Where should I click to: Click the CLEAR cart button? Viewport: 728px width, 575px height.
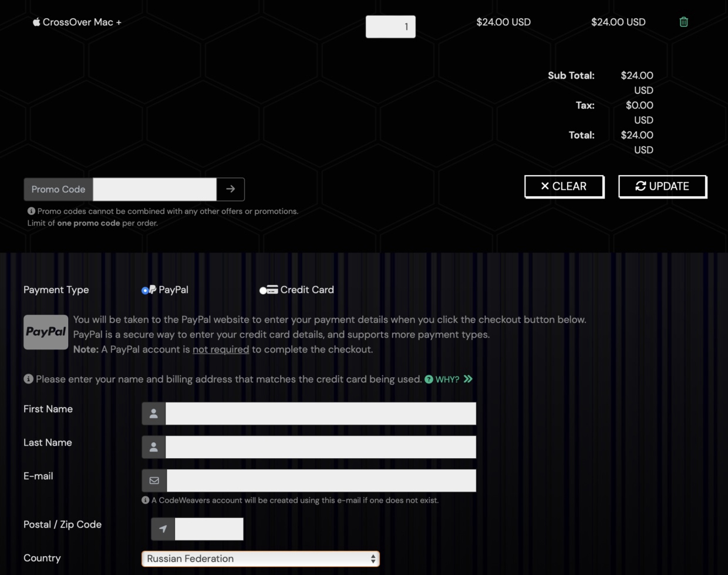coord(564,186)
